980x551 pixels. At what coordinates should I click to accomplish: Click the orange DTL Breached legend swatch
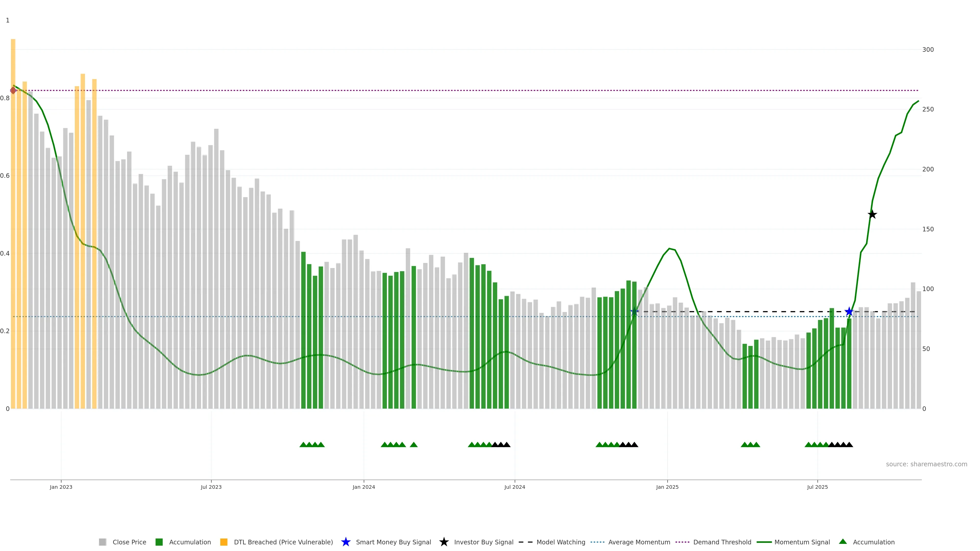pyautogui.click(x=224, y=542)
